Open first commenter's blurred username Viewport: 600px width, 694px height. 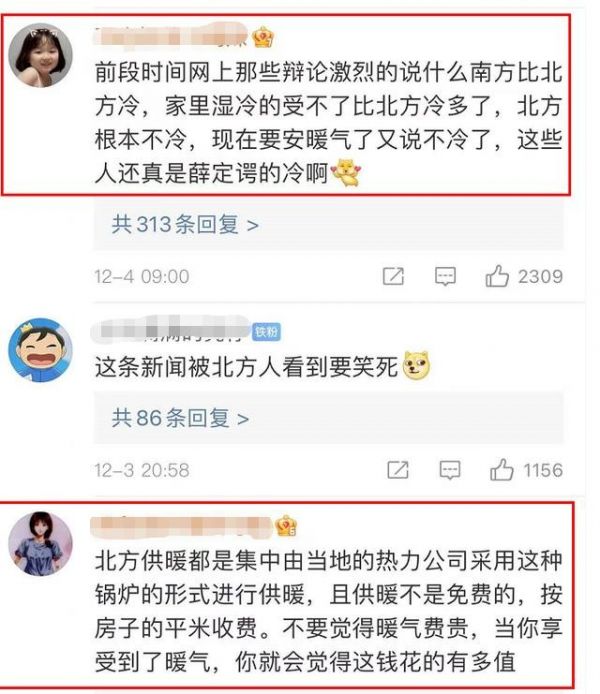click(171, 36)
